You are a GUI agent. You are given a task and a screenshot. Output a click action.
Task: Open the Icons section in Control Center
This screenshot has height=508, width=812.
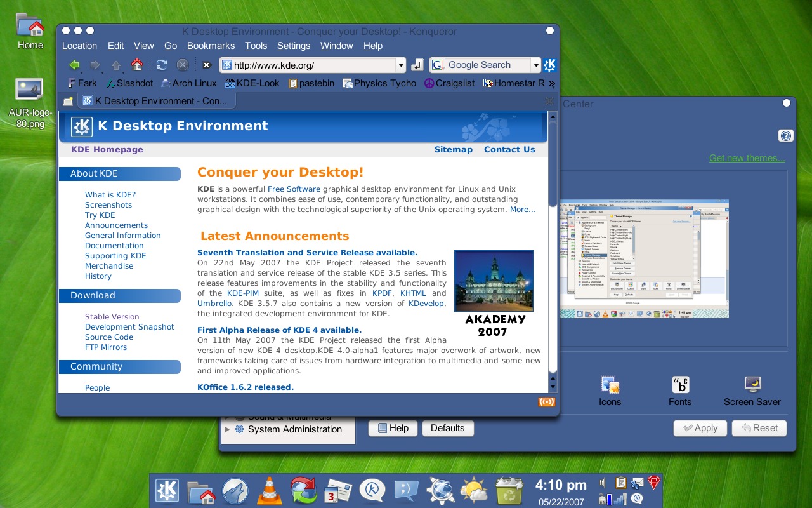click(610, 391)
